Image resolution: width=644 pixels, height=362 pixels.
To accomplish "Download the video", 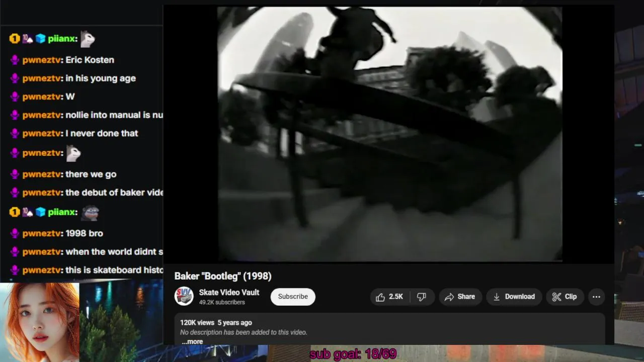I will (514, 297).
